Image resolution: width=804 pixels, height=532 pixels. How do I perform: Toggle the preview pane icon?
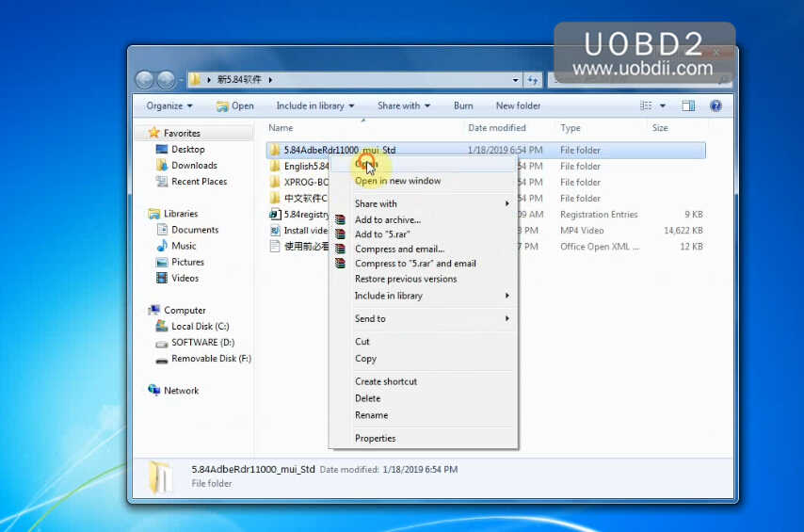tap(688, 106)
